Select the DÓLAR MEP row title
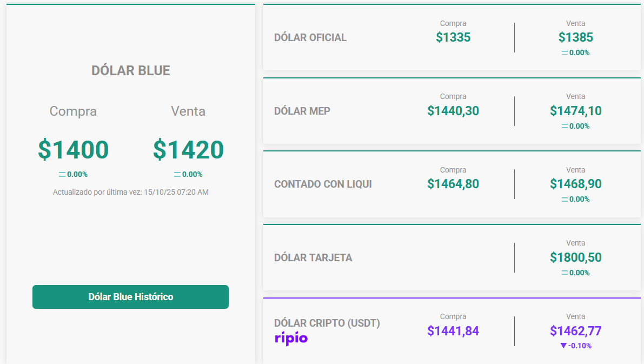644x364 pixels. pyautogui.click(x=302, y=111)
